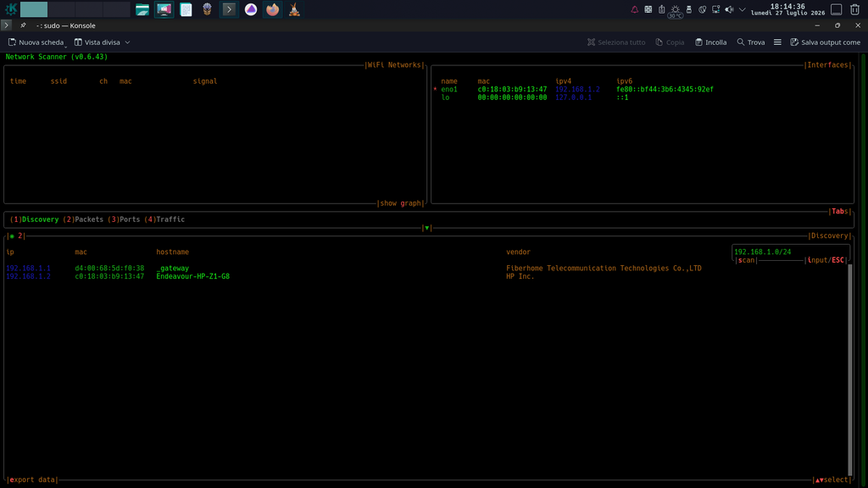
Task: Expand the hidden system tray icons arrow
Action: pyautogui.click(x=743, y=9)
